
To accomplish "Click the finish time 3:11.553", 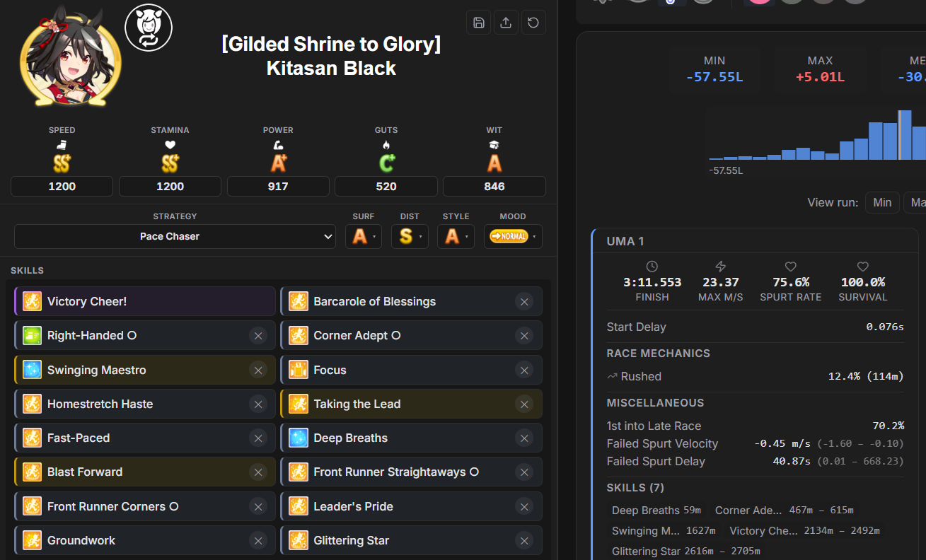I will 652,282.
